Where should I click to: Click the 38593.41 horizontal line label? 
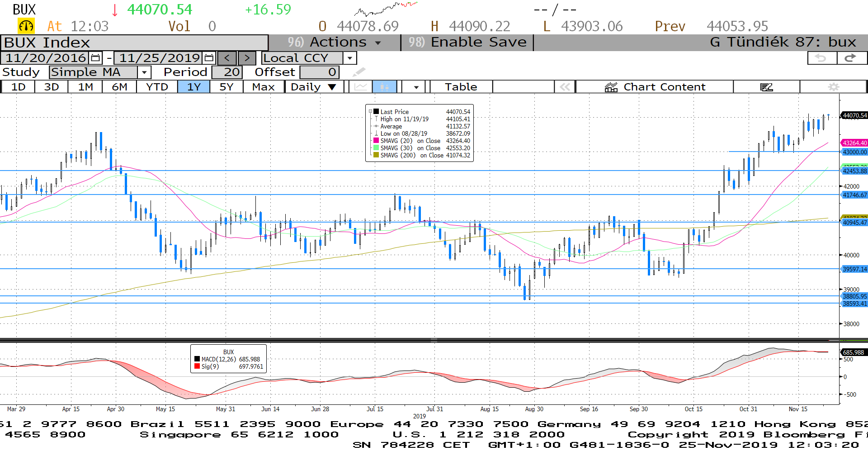pyautogui.click(x=854, y=304)
